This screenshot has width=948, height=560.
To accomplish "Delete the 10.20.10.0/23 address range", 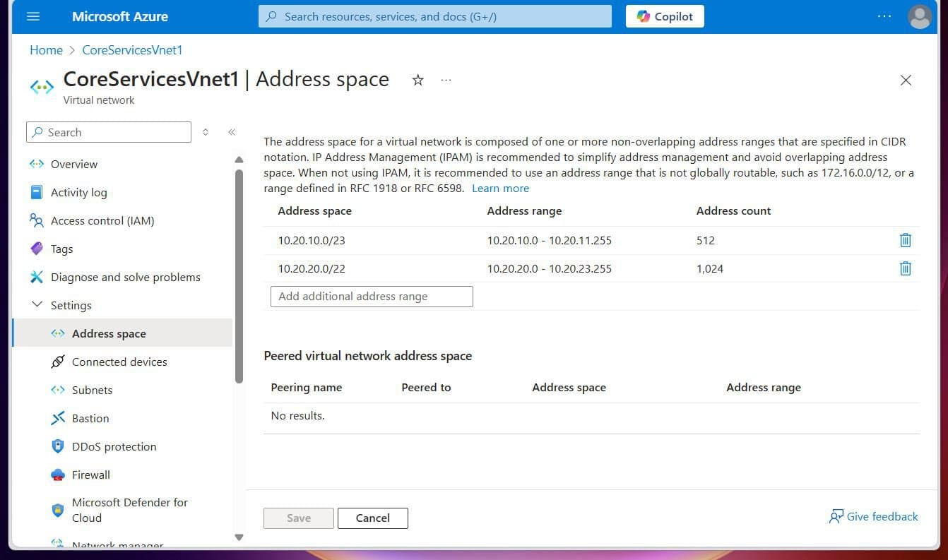I will (x=905, y=240).
